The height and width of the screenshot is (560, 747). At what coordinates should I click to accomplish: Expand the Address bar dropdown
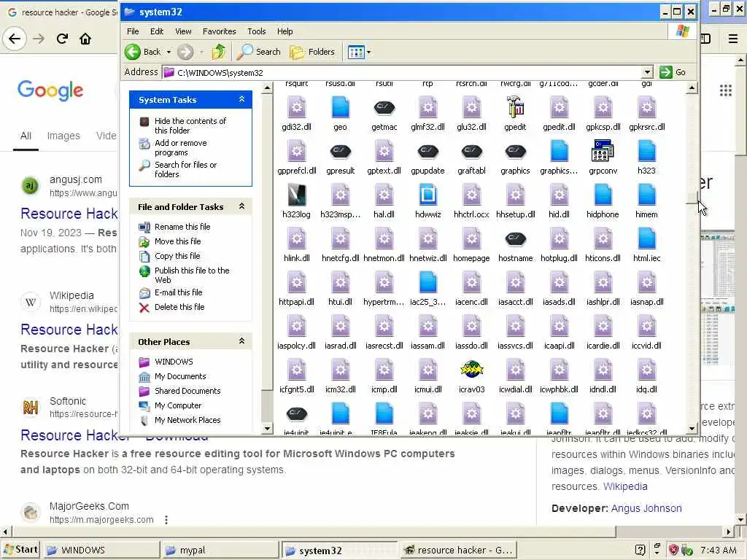[x=646, y=72]
